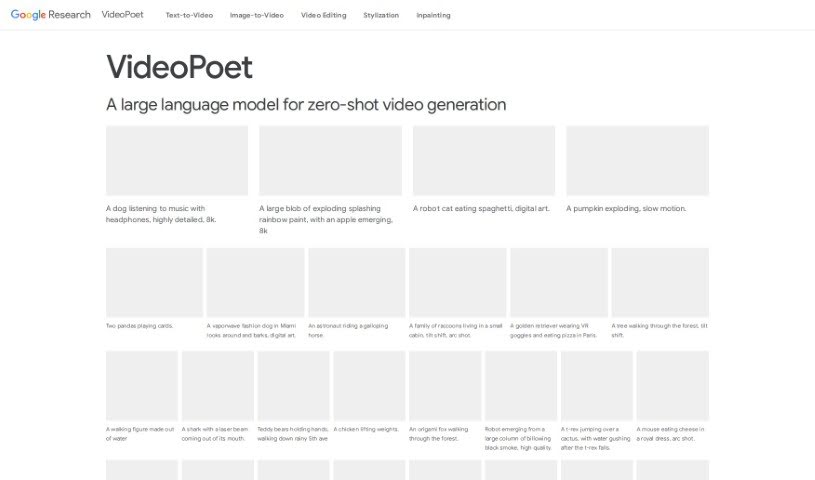Play the tree walking through forest video
The image size is (815, 480).
(x=660, y=282)
